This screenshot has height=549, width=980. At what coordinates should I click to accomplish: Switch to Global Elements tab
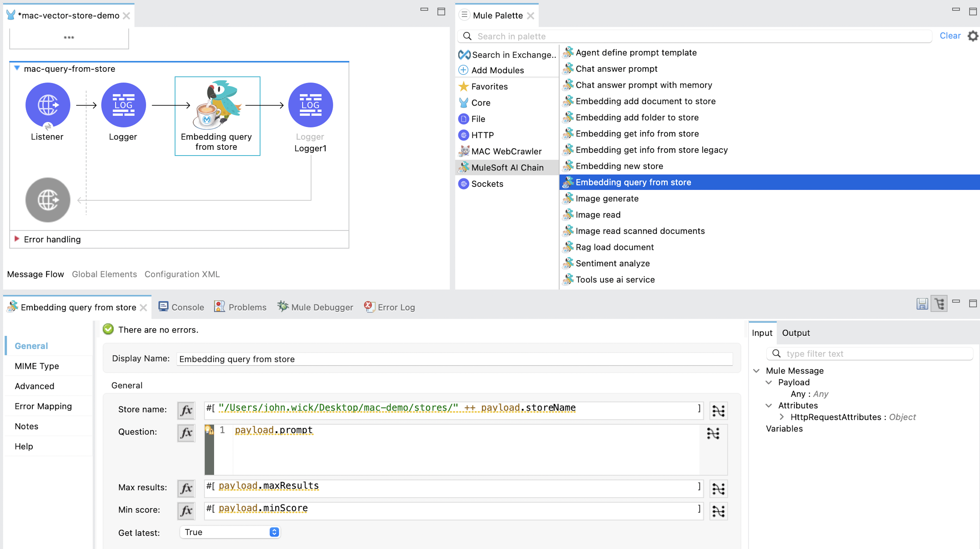point(104,274)
